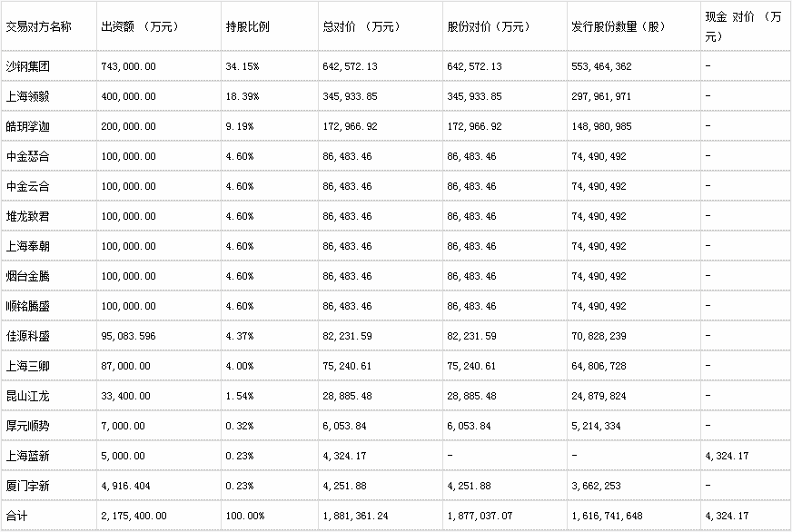Select the 上海蓝新 cash consideration 4,324.17 cell
Image resolution: width=792 pixels, height=532 pixels.
tap(746, 456)
